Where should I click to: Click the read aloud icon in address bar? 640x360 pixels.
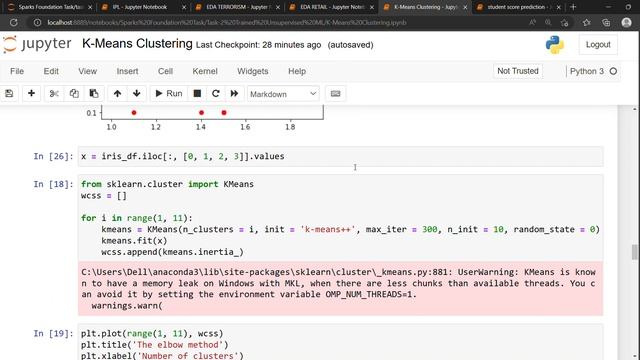532,22
